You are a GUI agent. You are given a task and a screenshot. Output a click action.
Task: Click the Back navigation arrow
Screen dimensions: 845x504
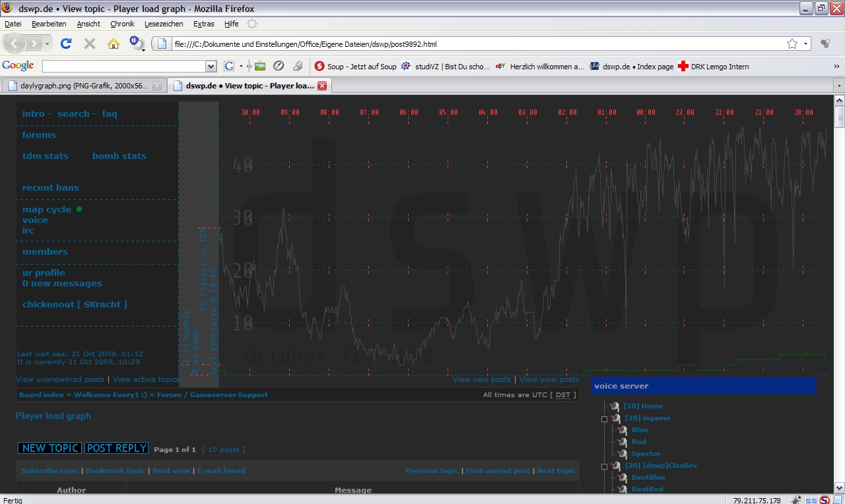click(15, 44)
